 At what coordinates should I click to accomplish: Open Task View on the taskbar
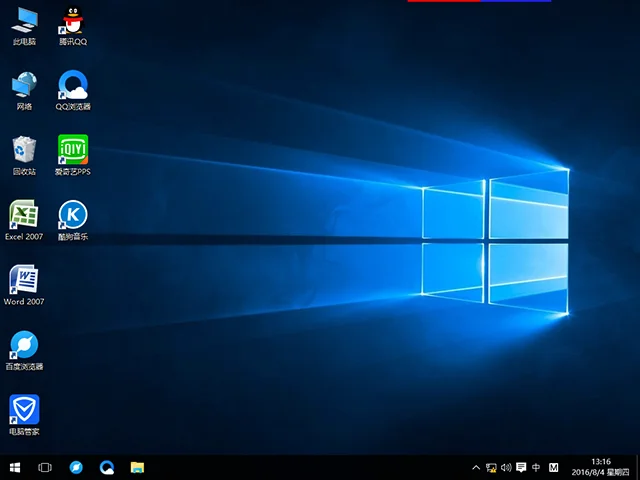coord(45,467)
